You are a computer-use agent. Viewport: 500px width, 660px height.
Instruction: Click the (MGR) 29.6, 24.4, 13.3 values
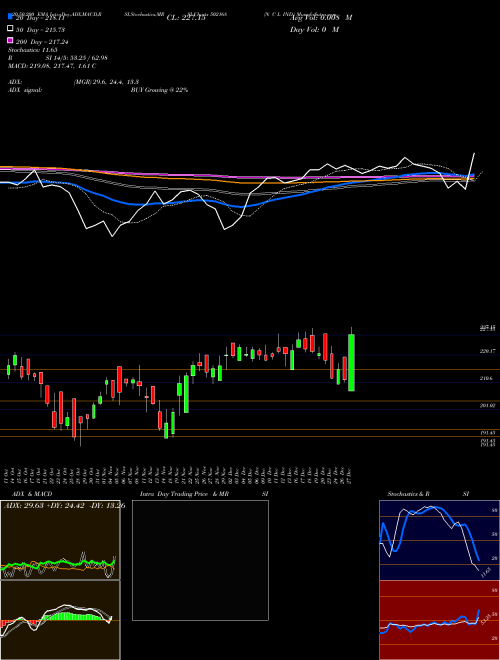coord(106,82)
